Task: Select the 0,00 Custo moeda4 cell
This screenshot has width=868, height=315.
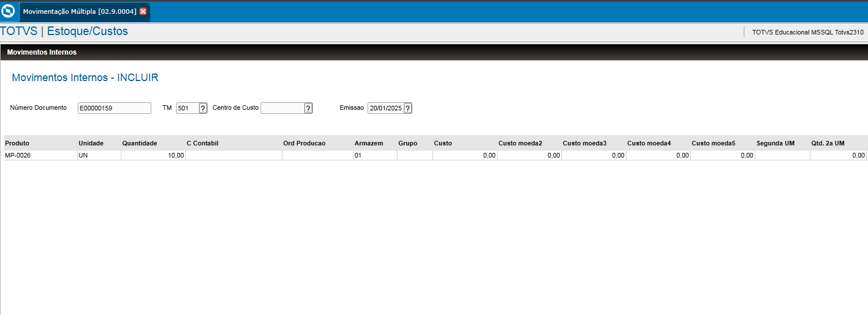Action: pos(658,155)
